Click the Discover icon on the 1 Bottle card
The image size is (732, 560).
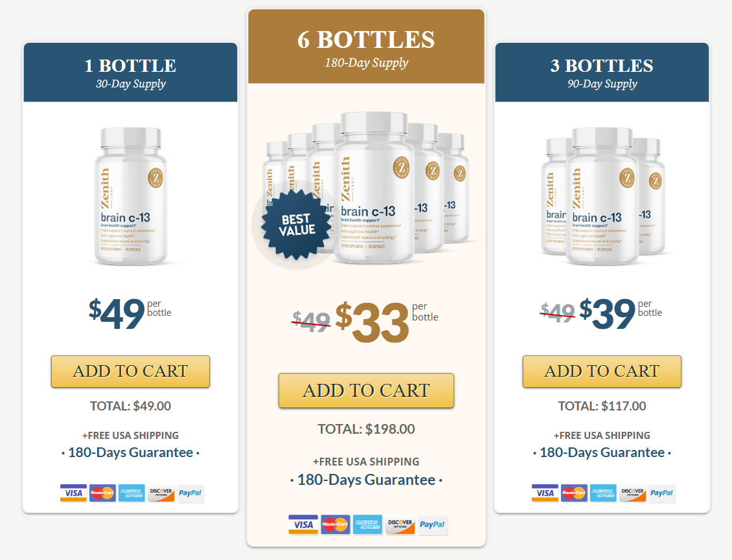pos(161,493)
